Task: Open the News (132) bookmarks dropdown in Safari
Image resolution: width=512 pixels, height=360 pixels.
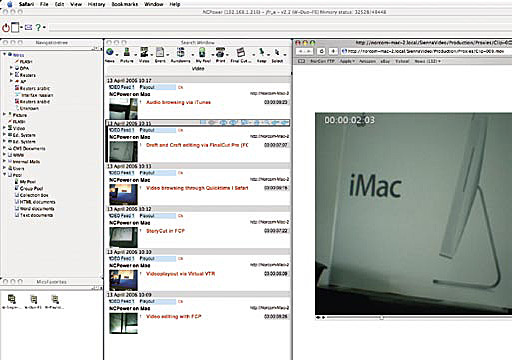Action: pyautogui.click(x=428, y=61)
